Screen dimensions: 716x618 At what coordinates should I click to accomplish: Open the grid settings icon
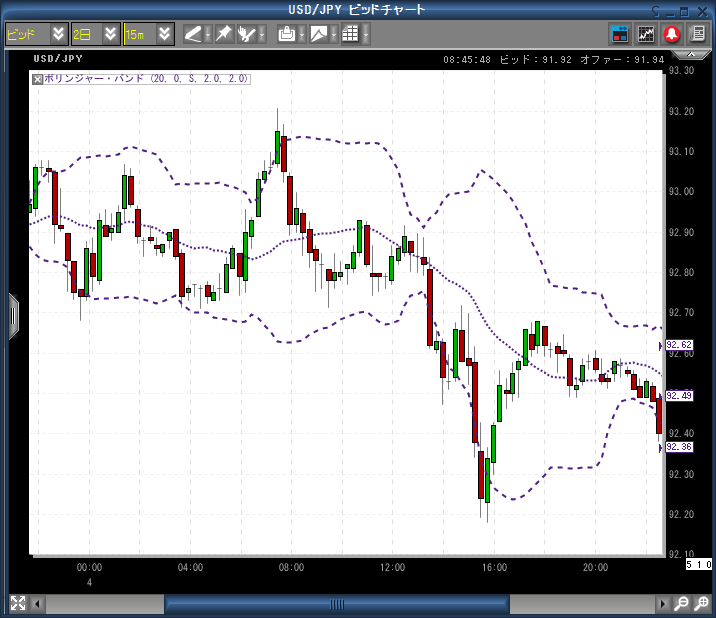click(350, 33)
